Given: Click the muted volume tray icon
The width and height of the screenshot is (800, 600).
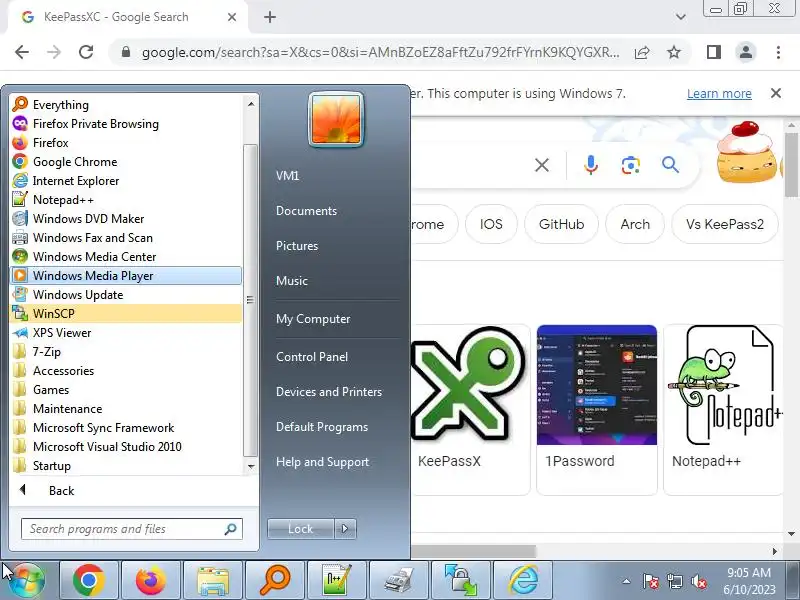Looking at the screenshot, I should pyautogui.click(x=698, y=581).
